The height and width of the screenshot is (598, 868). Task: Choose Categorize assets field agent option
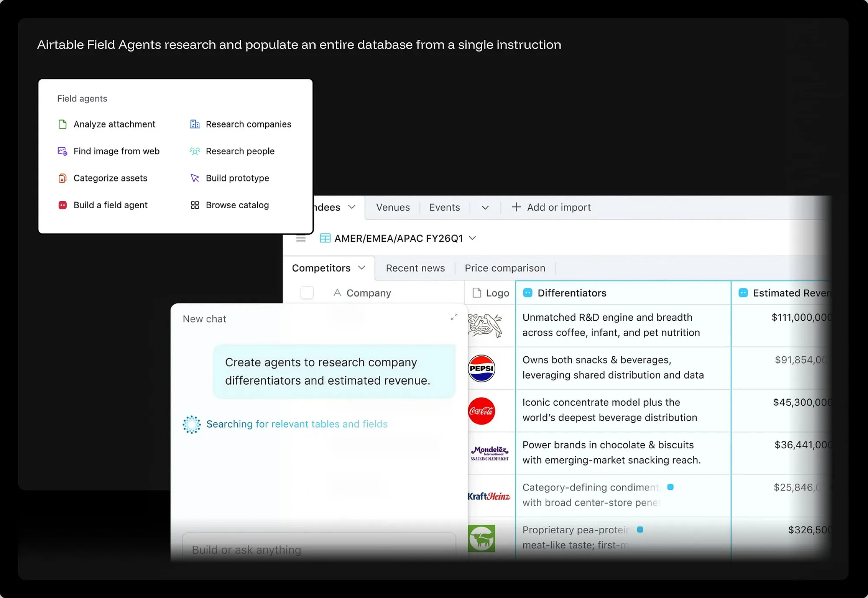(x=103, y=178)
